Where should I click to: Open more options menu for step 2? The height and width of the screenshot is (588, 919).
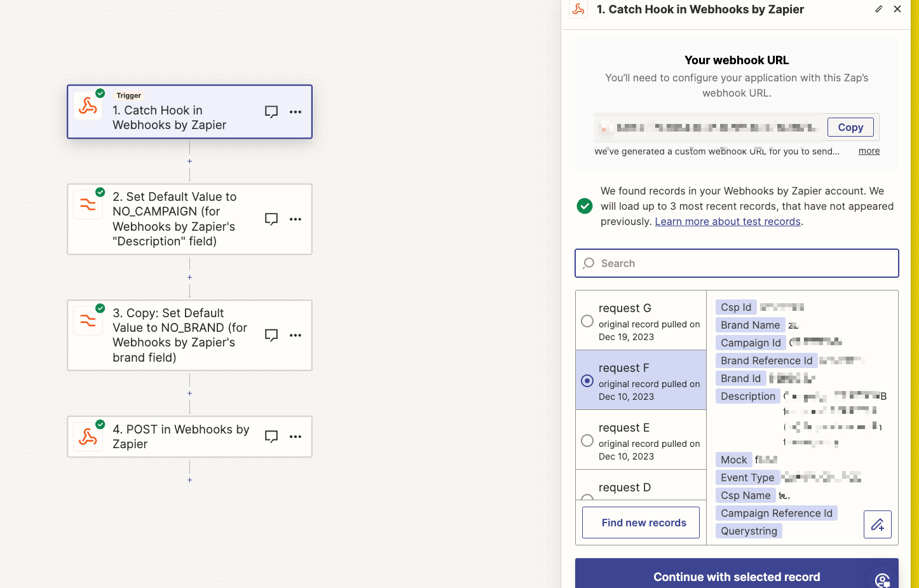tap(296, 219)
